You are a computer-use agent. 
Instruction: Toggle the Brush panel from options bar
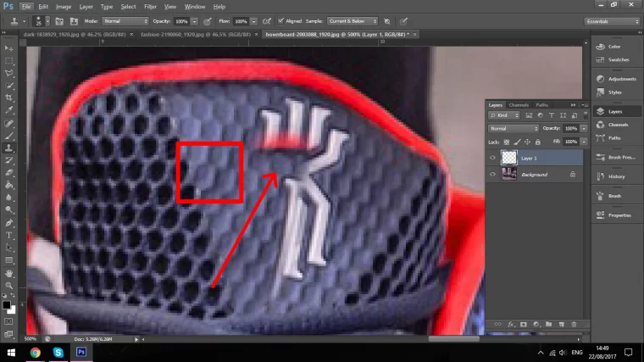tap(59, 21)
